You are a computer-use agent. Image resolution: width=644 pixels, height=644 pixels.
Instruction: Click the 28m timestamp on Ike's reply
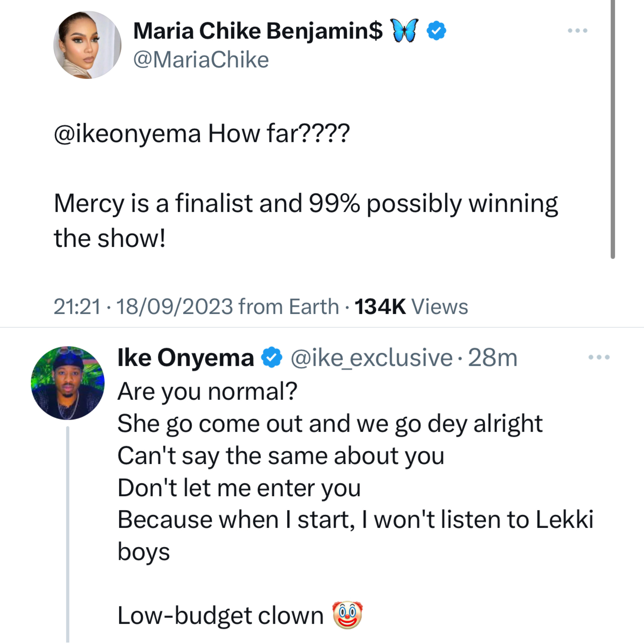pos(492,358)
